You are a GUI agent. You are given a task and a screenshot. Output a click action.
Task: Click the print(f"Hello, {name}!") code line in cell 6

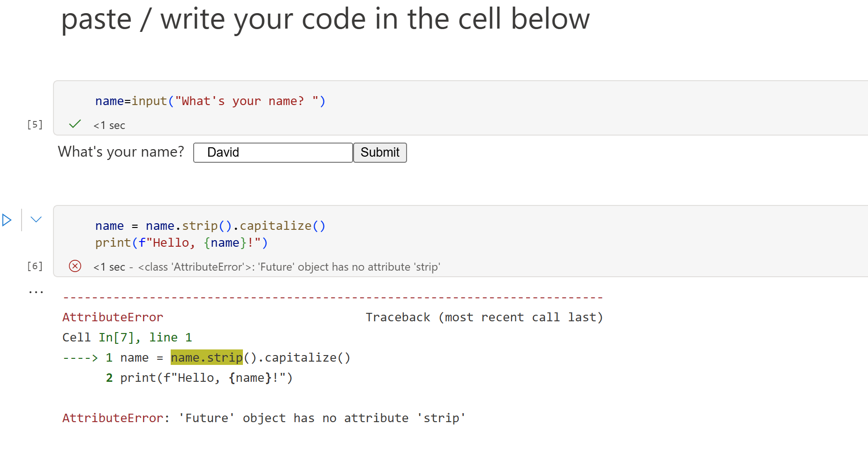pyautogui.click(x=181, y=242)
